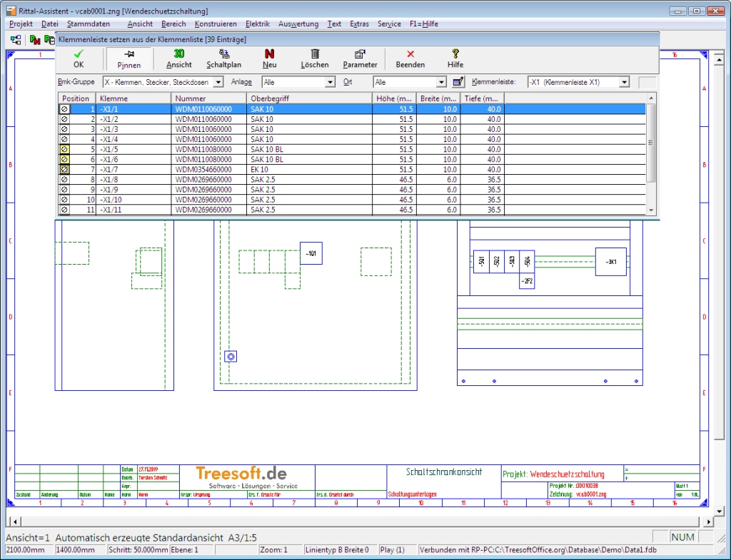Open the Anlage combo box
This screenshot has width=731, height=560.
[330, 83]
